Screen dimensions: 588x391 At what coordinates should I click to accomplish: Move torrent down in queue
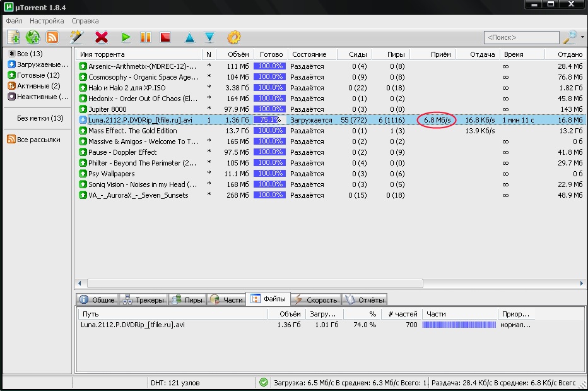pyautogui.click(x=209, y=38)
